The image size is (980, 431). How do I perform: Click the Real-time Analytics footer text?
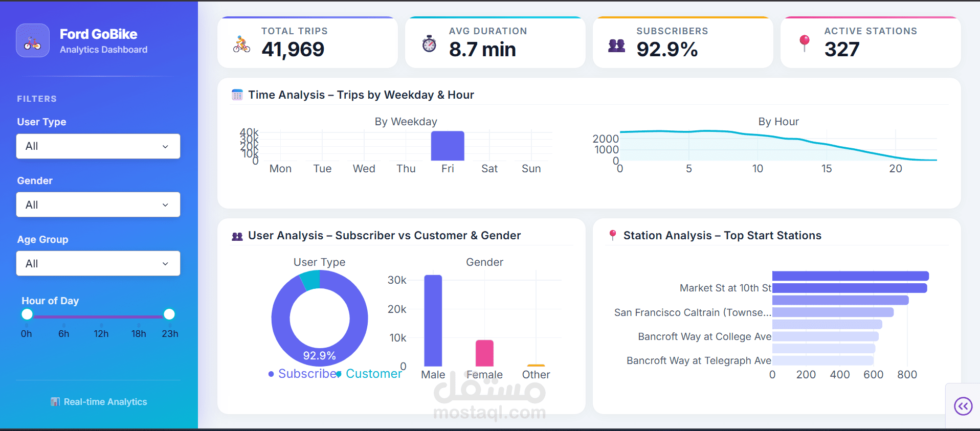105,402
